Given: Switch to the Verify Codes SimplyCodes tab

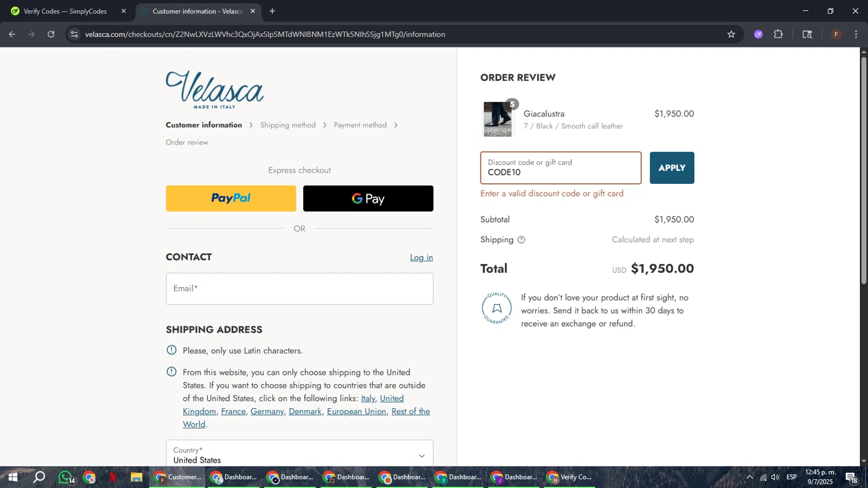Looking at the screenshot, I should pyautogui.click(x=65, y=11).
